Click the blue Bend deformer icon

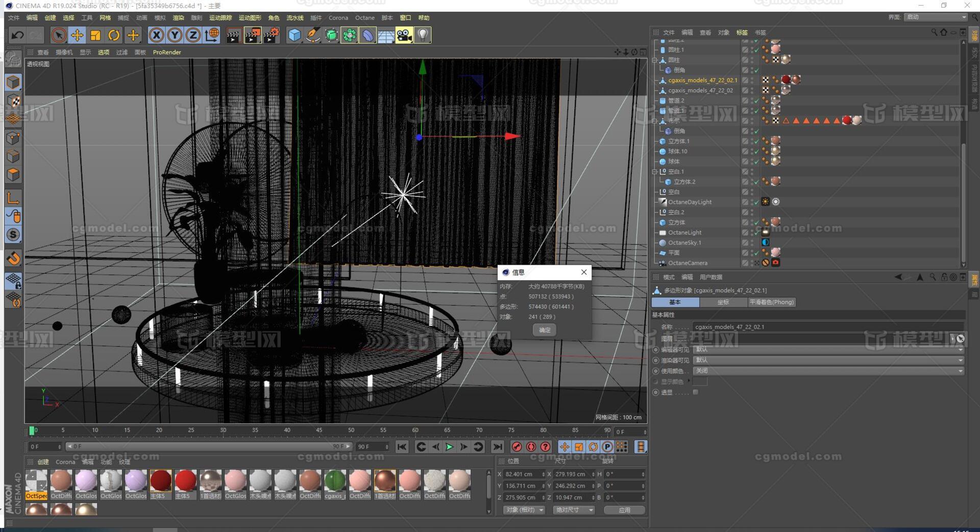pos(368,35)
